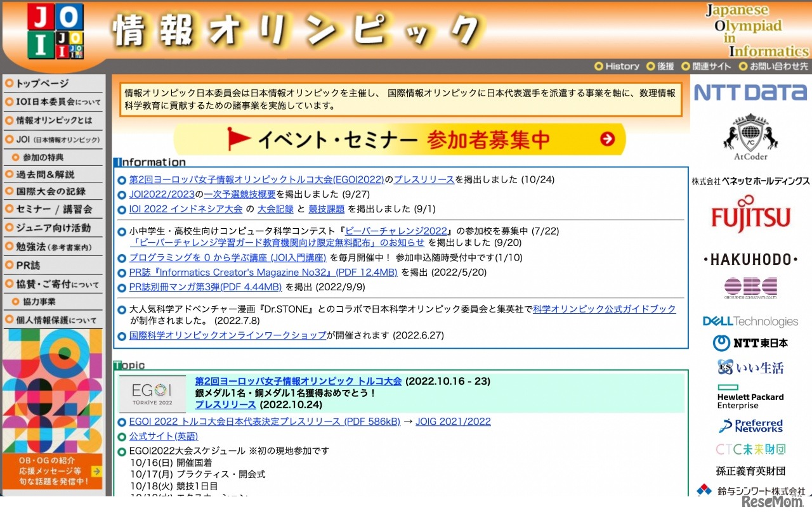812x516 pixels.
Task: Open the HAKUHODO sponsor logo
Action: (x=750, y=259)
